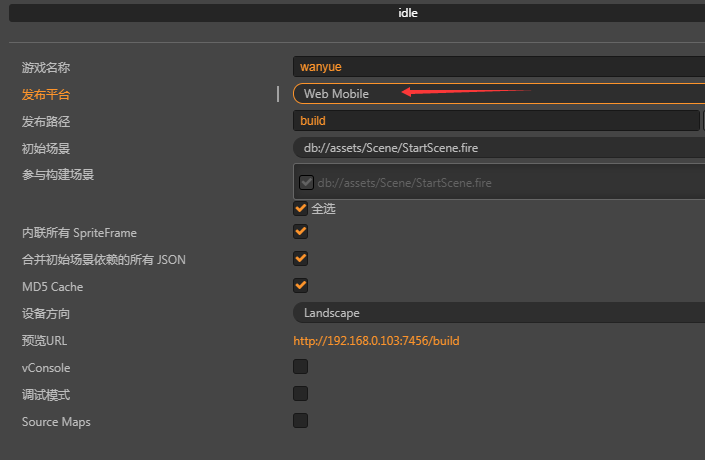Toggle the 合并初始场景依赖的所有 JSON checkbox
The image size is (705, 460).
point(300,259)
